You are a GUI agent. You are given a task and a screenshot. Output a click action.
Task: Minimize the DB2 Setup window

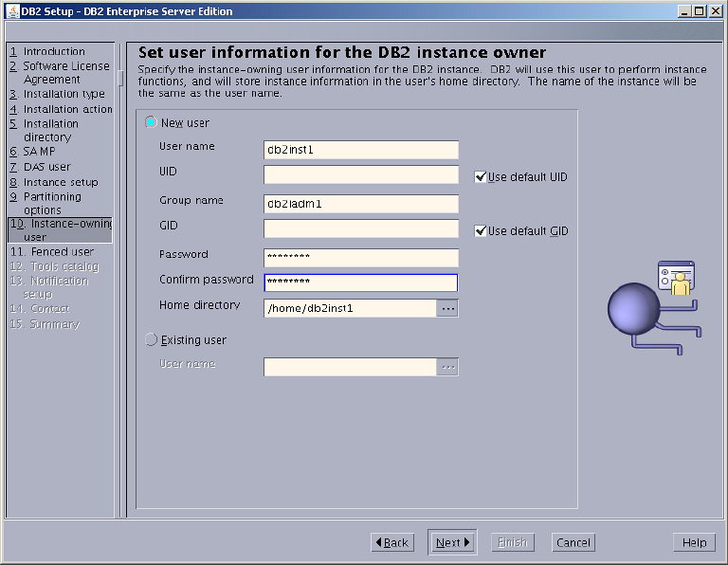[x=684, y=11]
